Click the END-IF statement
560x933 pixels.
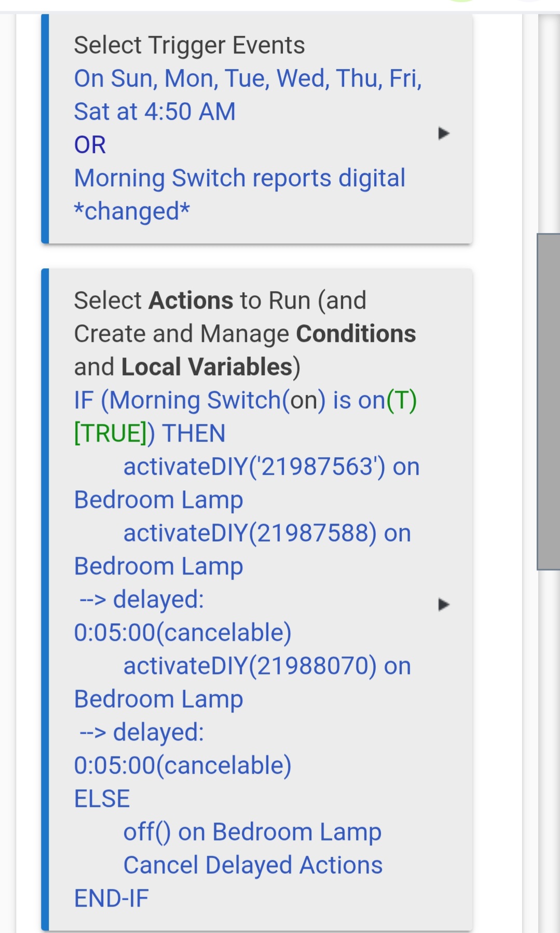point(111,898)
